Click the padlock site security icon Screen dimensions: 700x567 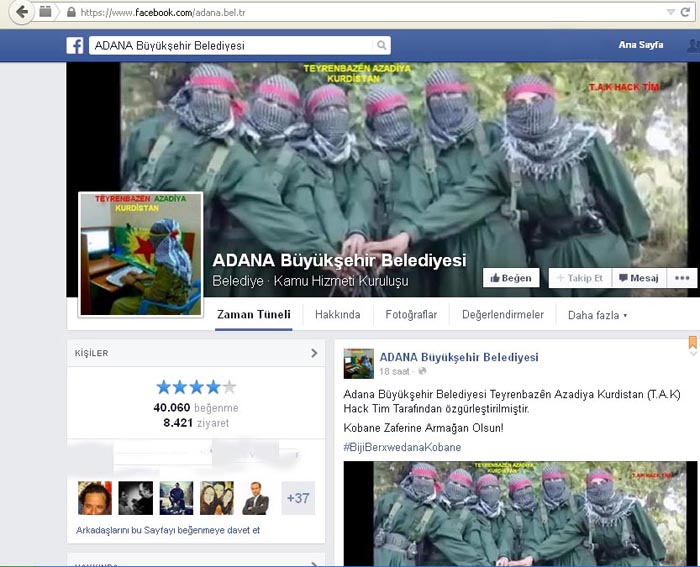click(x=71, y=12)
